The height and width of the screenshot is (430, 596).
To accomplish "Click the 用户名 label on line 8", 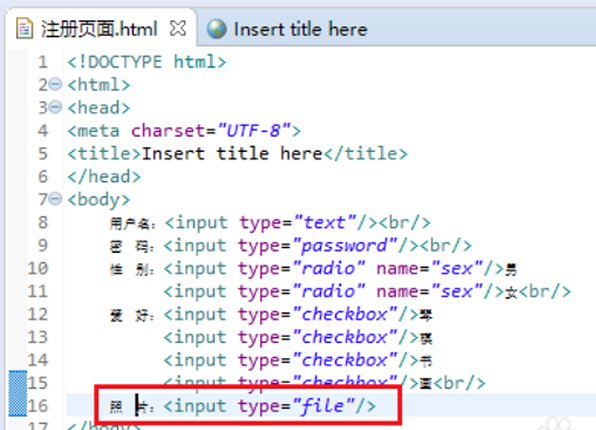I will pos(133,223).
